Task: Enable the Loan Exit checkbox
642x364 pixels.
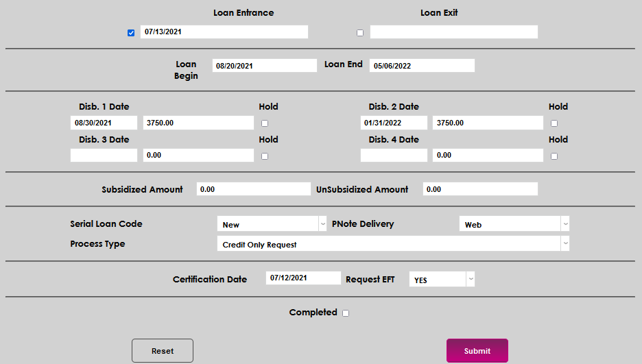Action: (360, 33)
